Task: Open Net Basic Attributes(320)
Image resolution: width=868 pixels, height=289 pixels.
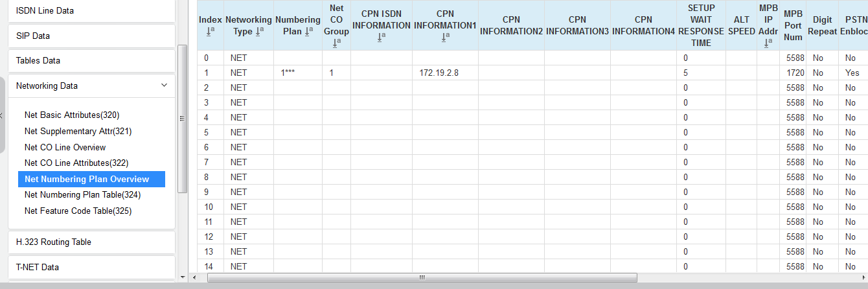Action: [72, 115]
